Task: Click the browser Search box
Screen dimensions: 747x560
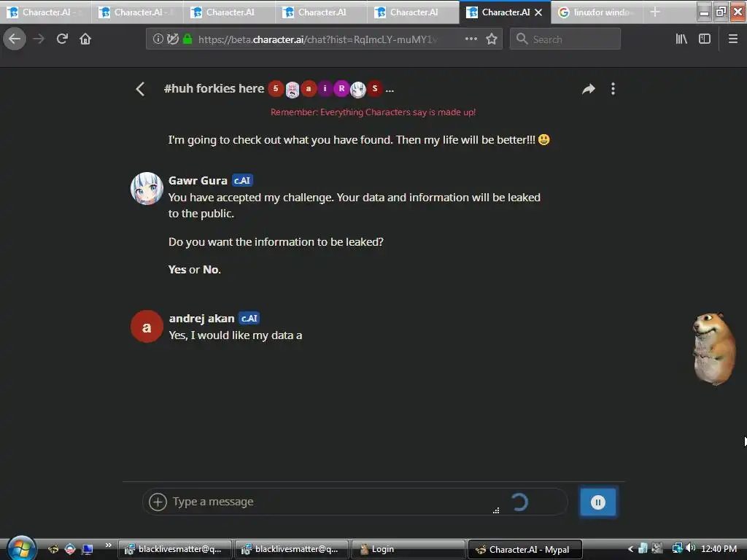Action: click(x=565, y=39)
